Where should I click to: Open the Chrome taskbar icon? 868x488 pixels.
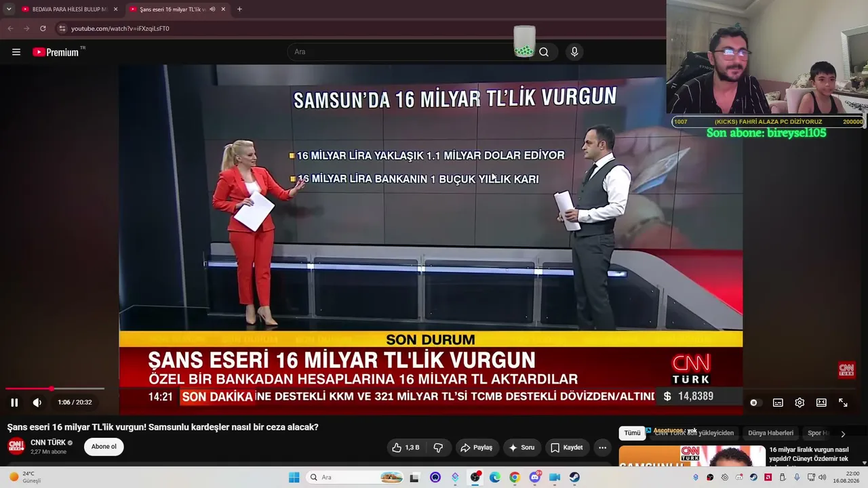coord(515,477)
